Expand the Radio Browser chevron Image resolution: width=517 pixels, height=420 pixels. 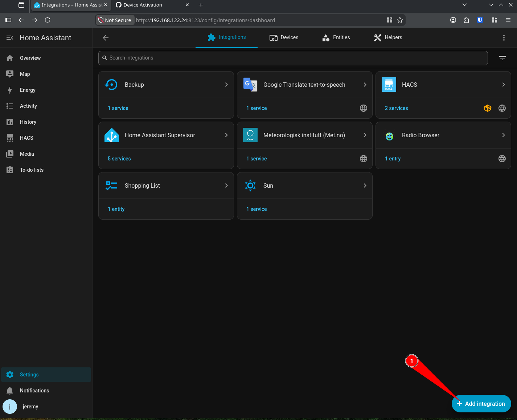tap(504, 135)
